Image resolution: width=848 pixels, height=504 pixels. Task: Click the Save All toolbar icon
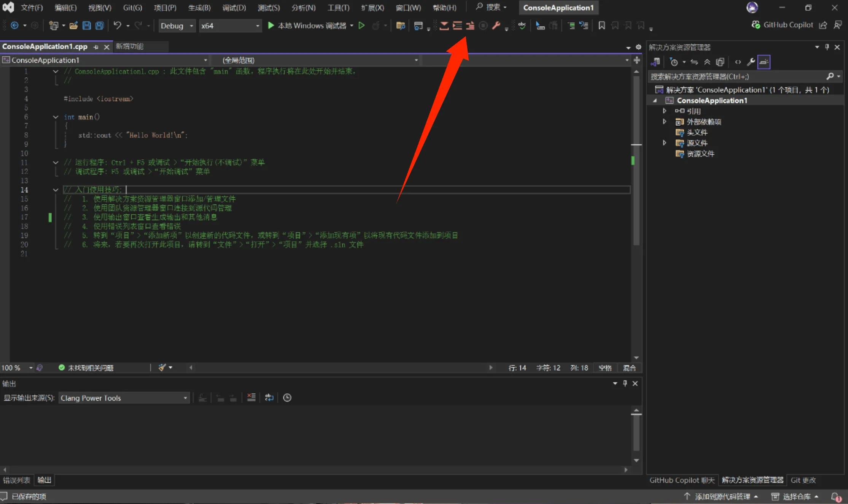coord(99,25)
